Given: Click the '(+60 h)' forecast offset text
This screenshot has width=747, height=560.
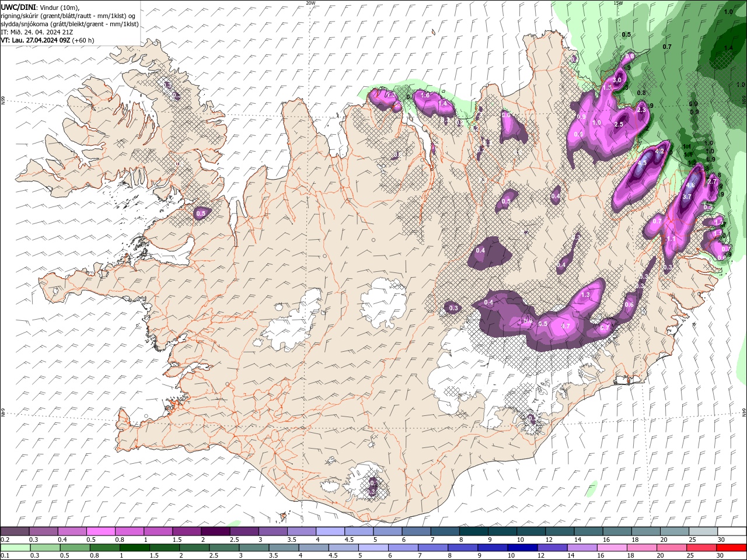Looking at the screenshot, I should (83, 40).
